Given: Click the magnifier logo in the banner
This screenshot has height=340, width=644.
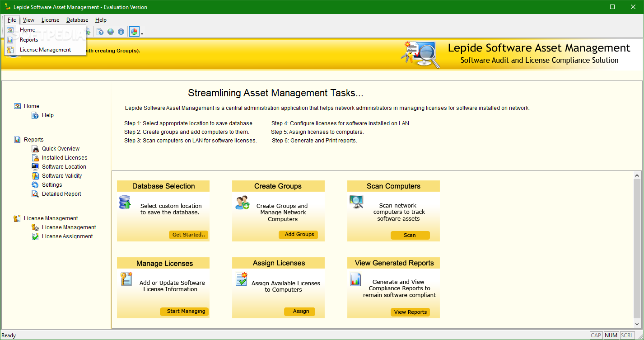Looking at the screenshot, I should (x=420, y=55).
